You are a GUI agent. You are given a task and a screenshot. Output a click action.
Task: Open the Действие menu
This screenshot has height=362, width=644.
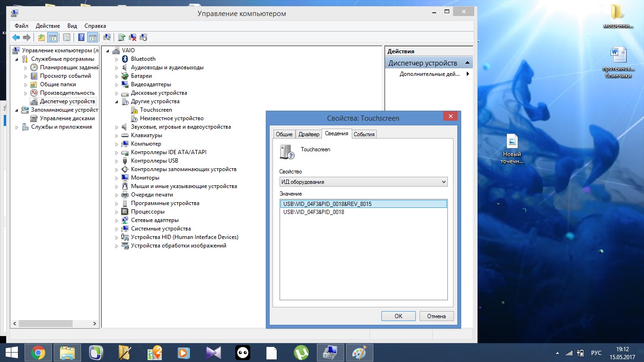coord(48,26)
